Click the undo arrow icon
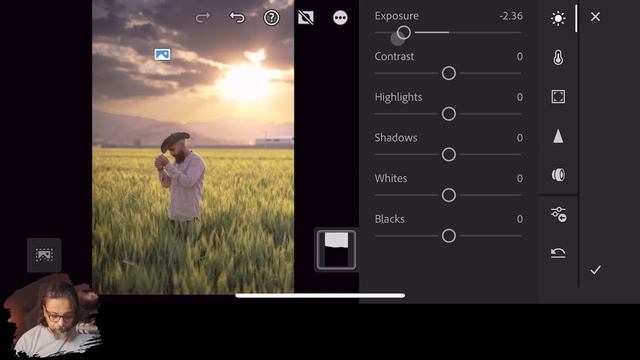This screenshot has width=640, height=360. tap(237, 18)
